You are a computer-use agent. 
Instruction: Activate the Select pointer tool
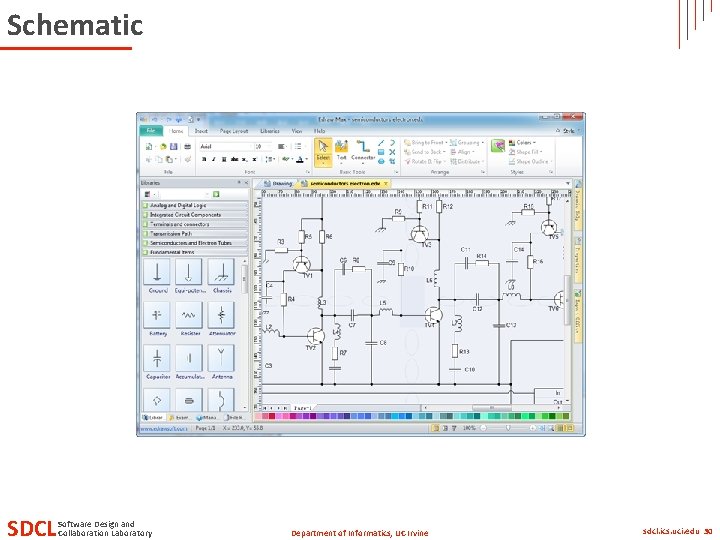[x=323, y=152]
